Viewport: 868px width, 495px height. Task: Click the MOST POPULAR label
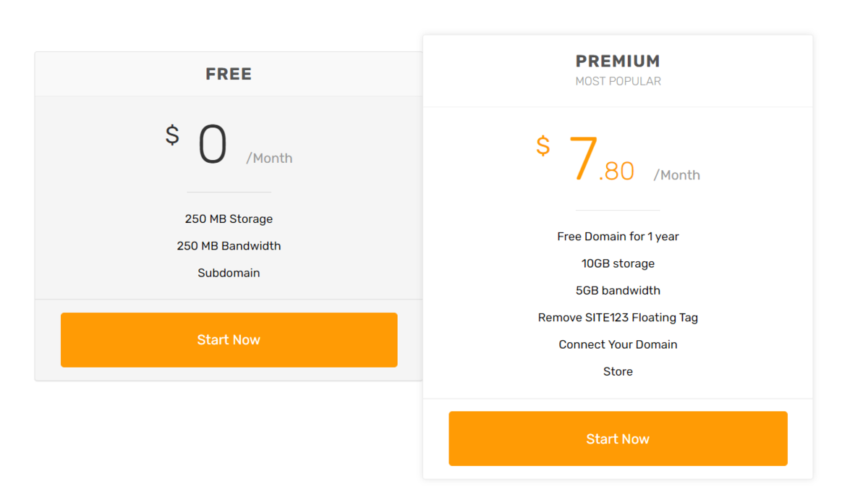pos(618,81)
